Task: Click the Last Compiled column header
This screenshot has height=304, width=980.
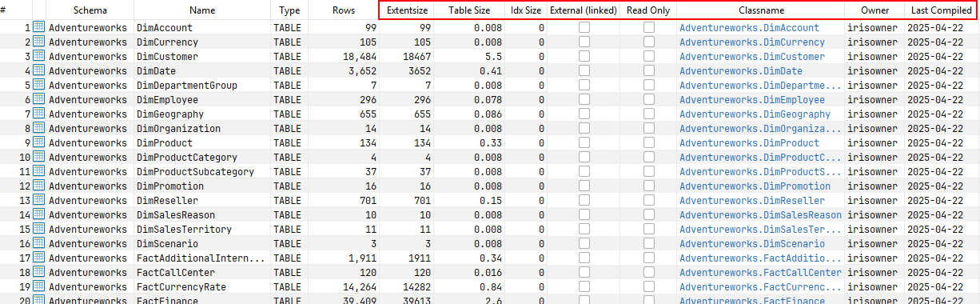Action: 942,10
